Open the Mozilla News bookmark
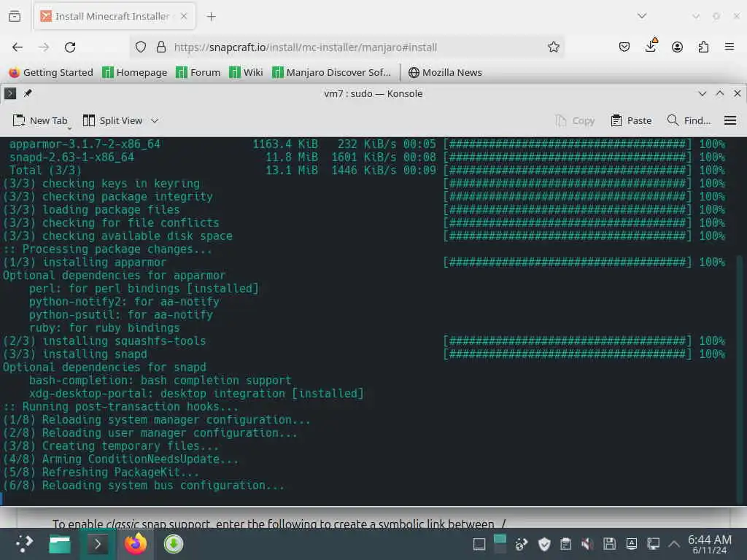This screenshot has width=747, height=560. pyautogui.click(x=445, y=72)
